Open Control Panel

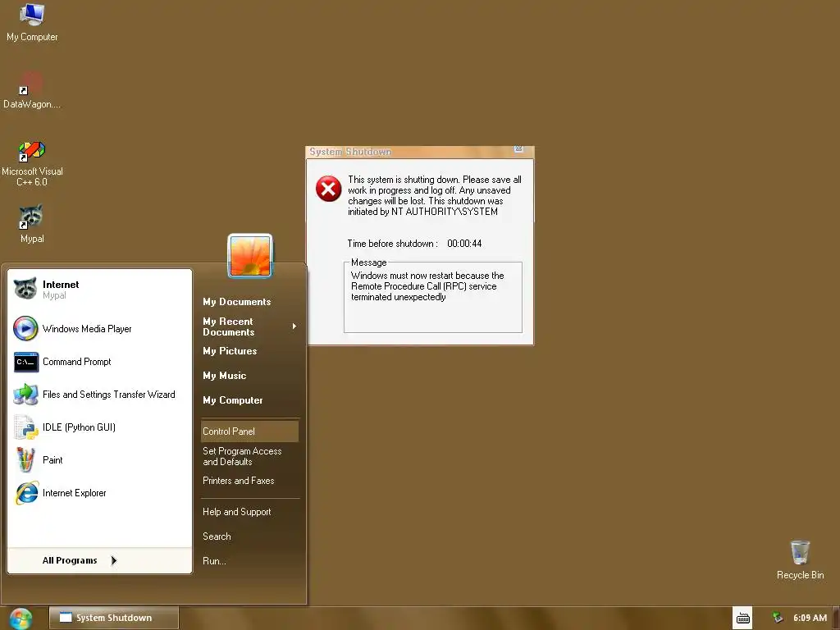pyautogui.click(x=249, y=431)
